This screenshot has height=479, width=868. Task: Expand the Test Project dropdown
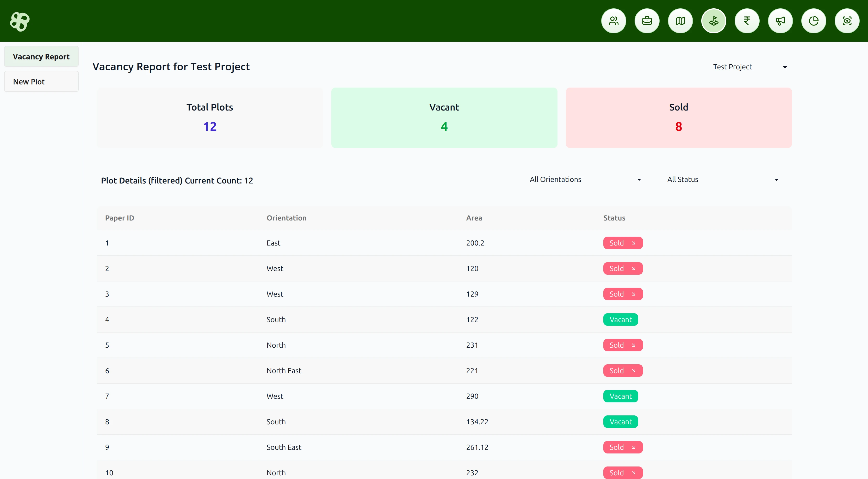click(750, 67)
